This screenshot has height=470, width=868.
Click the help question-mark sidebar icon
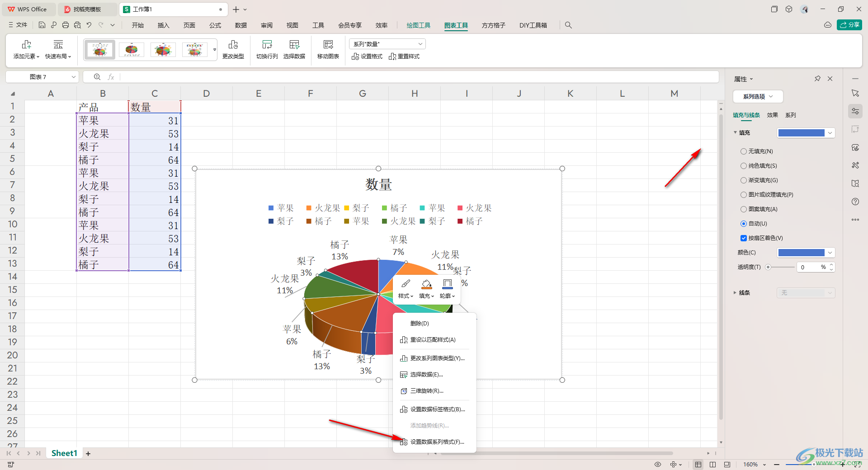click(x=855, y=202)
